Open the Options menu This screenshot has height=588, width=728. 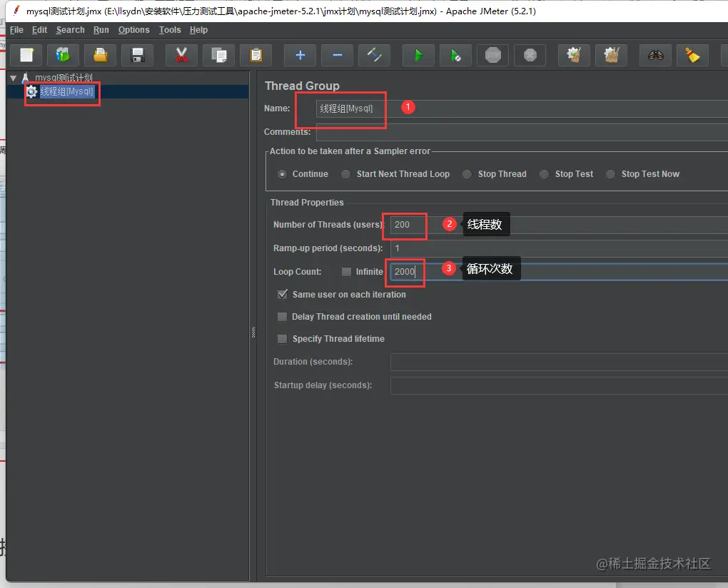[x=133, y=30]
